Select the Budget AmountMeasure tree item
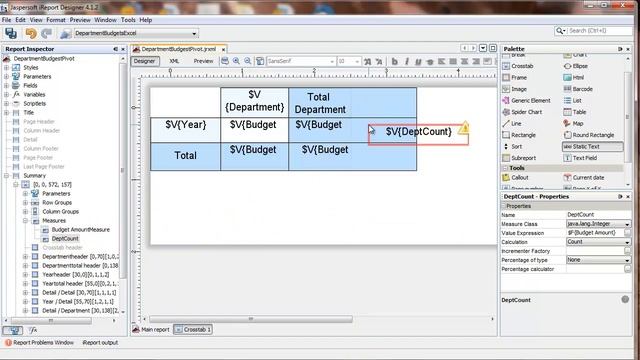 76,229
